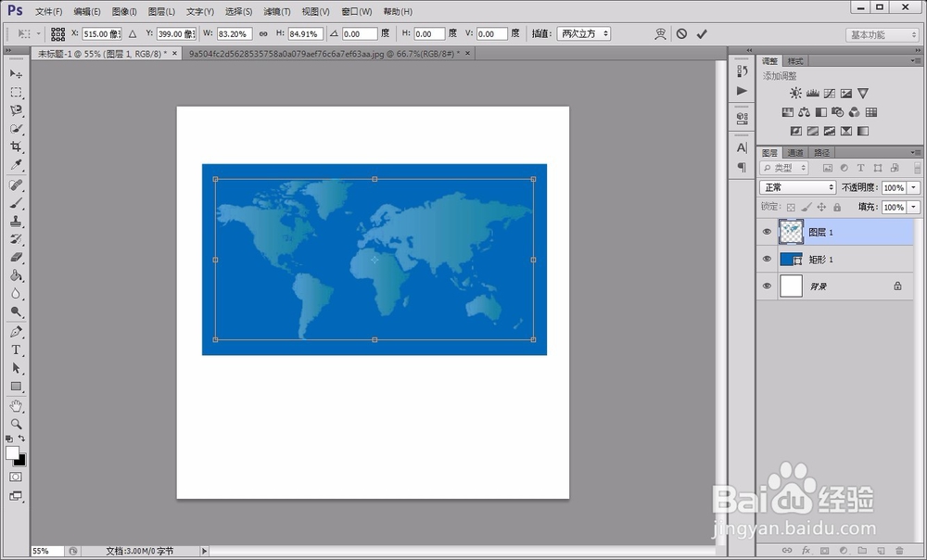Toggle the width-height link constraint
This screenshot has height=560, width=927.
click(263, 34)
